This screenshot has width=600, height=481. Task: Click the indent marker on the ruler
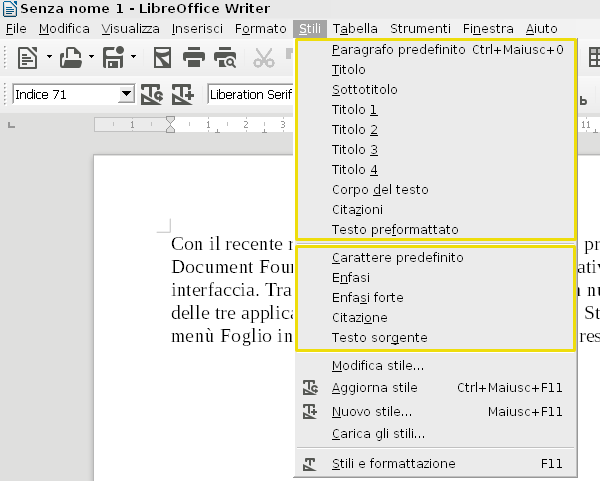tap(170, 125)
